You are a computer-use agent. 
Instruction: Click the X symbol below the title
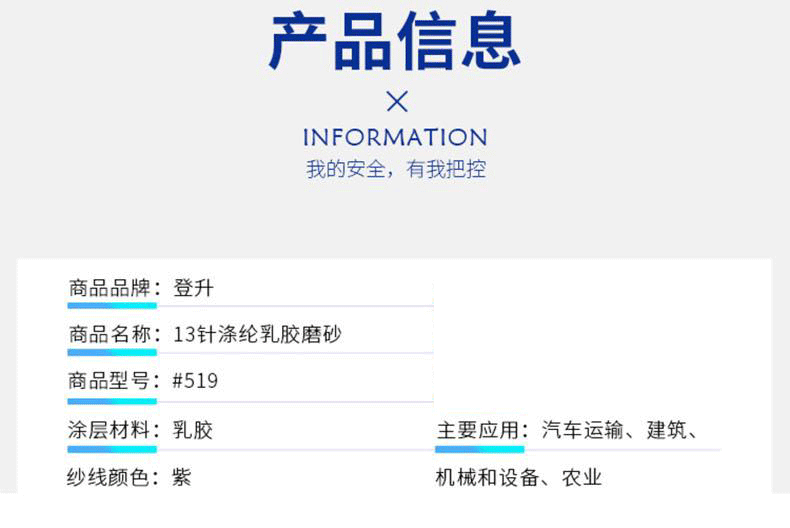tap(397, 101)
